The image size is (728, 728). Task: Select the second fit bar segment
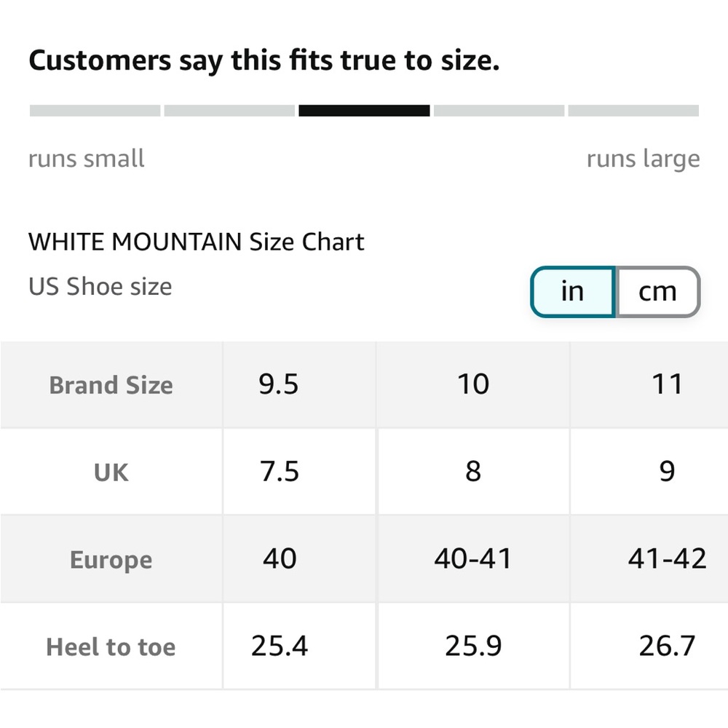coord(229,111)
